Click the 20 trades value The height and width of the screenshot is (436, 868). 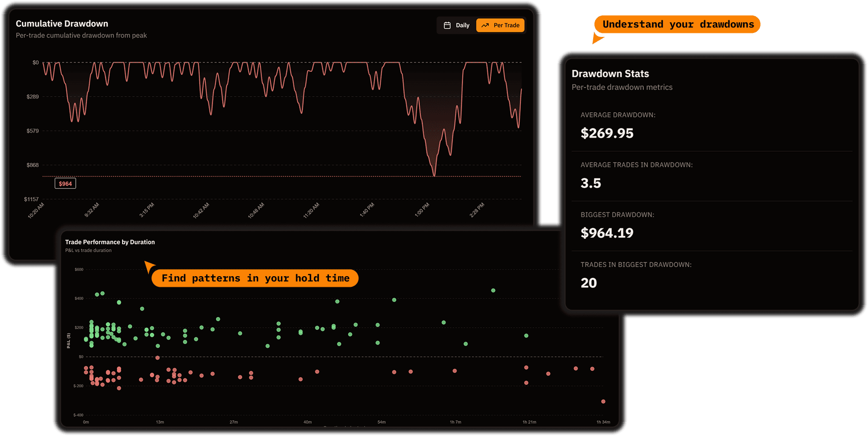589,283
